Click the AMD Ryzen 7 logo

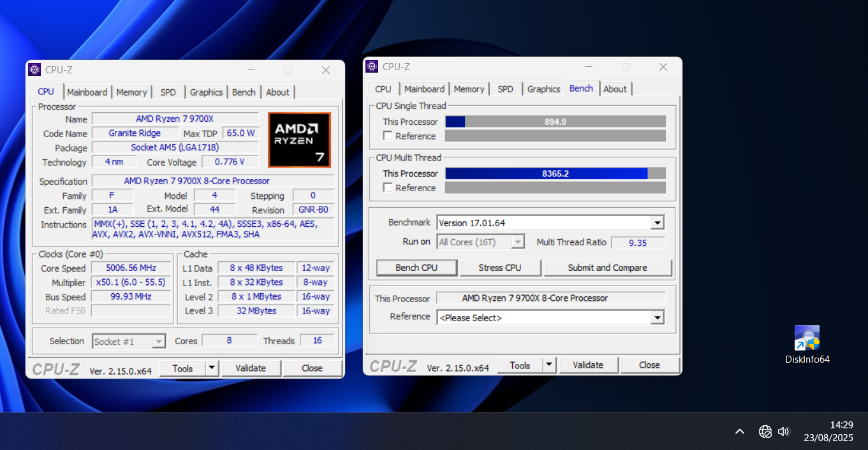click(x=299, y=140)
